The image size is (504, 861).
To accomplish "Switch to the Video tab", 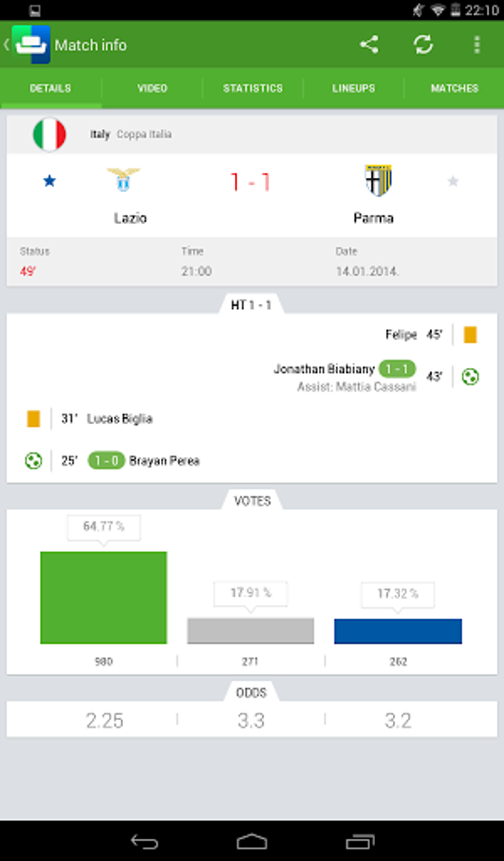I will pos(152,88).
